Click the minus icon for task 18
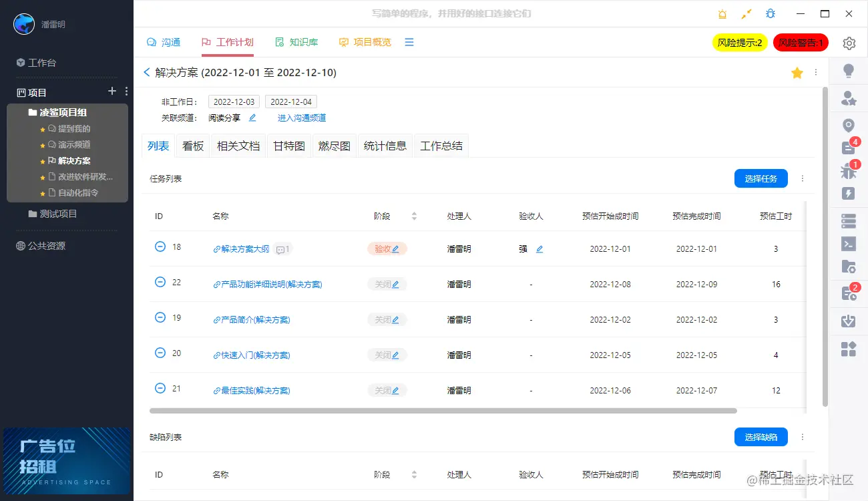The height and width of the screenshot is (501, 868). point(160,246)
